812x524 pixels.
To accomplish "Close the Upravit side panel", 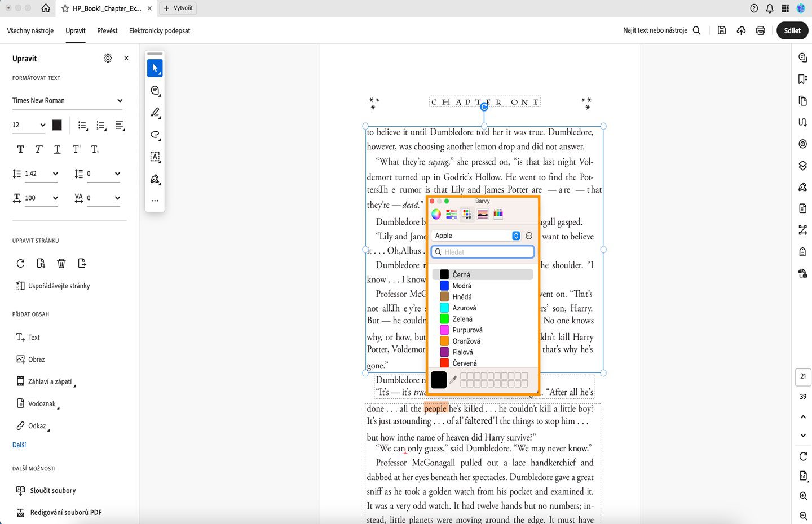I will pos(126,58).
